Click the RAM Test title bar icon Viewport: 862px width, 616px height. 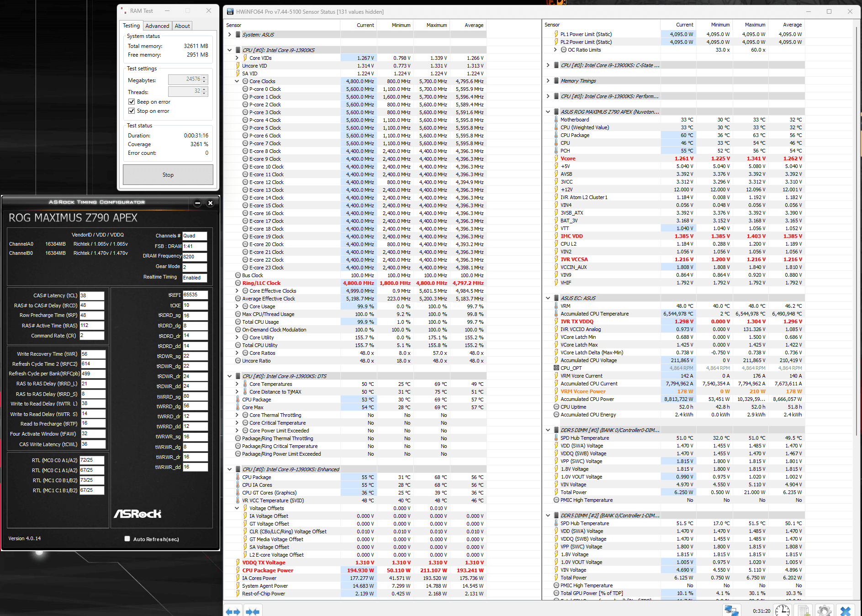click(124, 11)
